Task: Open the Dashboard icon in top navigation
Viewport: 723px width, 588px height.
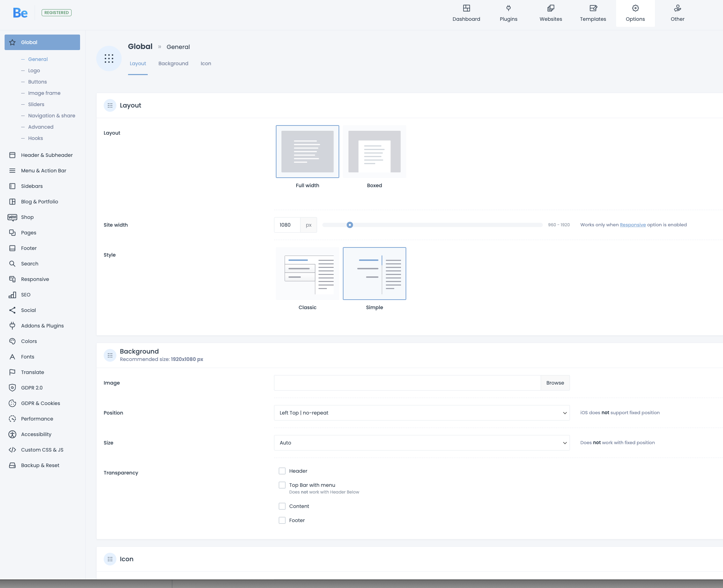Action: coord(466,8)
